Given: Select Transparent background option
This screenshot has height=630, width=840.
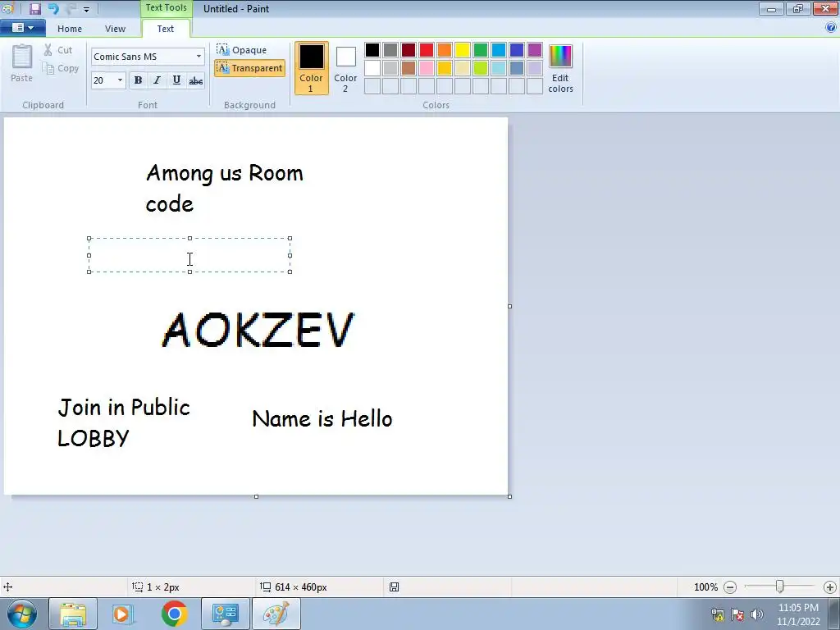Looking at the screenshot, I should 249,68.
